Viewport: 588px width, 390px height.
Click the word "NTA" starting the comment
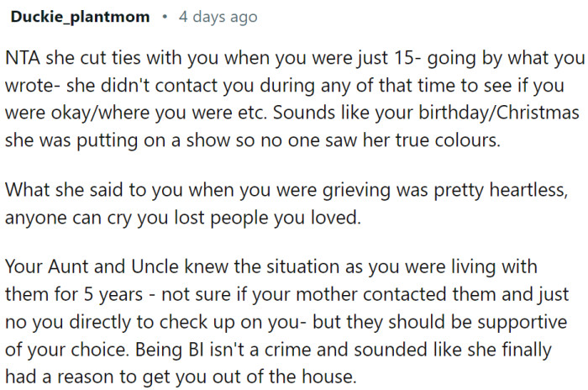(x=24, y=61)
